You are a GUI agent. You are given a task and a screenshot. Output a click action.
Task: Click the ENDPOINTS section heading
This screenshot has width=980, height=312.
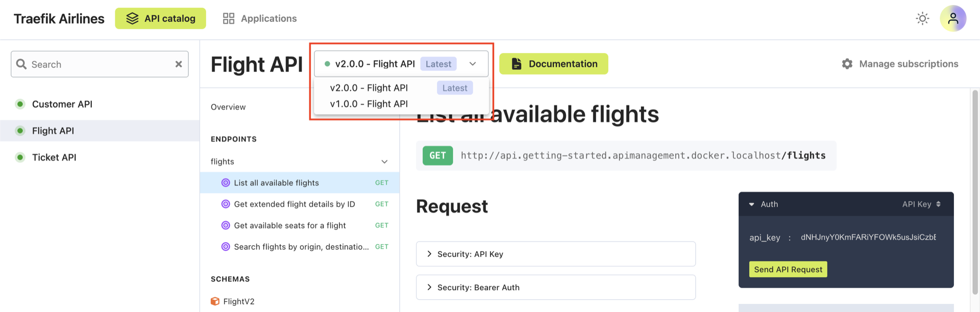click(234, 139)
